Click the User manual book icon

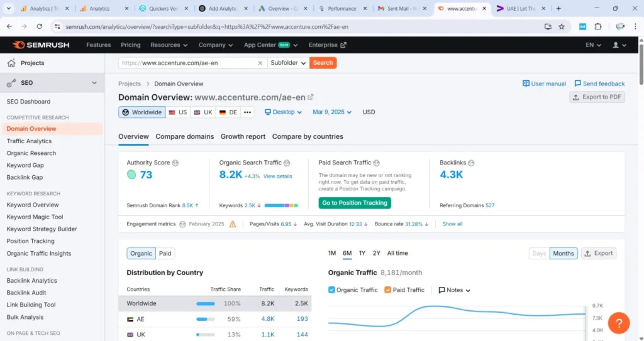point(526,84)
